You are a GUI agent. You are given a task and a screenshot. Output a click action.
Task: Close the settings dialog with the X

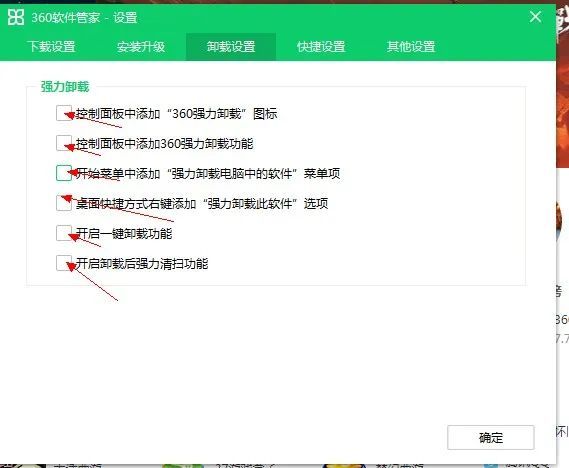[x=536, y=17]
